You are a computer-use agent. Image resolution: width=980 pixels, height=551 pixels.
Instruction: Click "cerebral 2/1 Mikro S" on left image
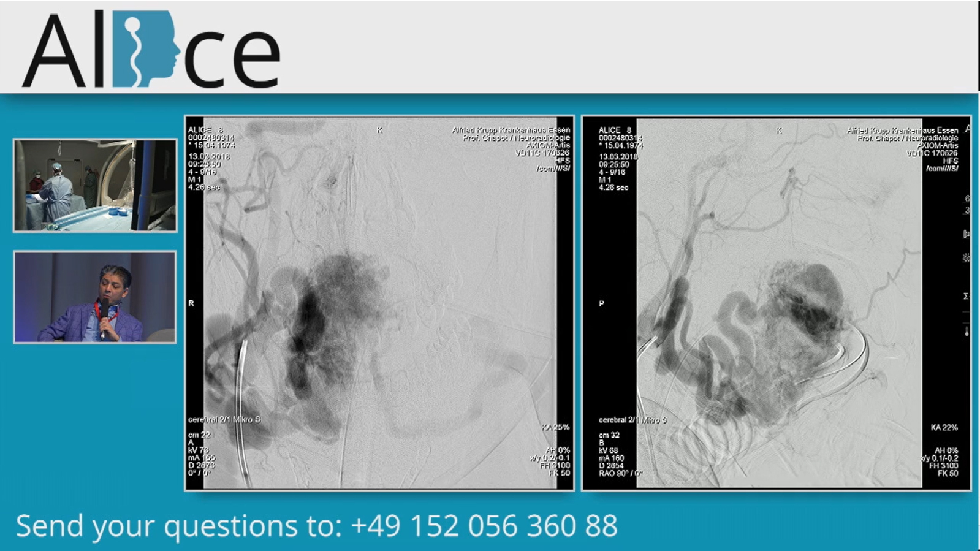224,419
